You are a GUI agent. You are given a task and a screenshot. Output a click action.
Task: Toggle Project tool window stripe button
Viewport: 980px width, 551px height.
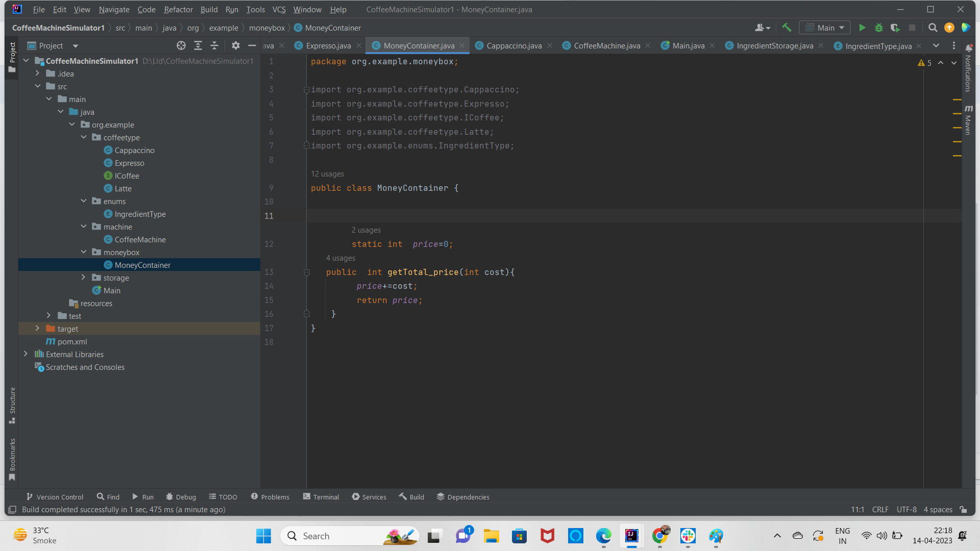pyautogui.click(x=12, y=57)
